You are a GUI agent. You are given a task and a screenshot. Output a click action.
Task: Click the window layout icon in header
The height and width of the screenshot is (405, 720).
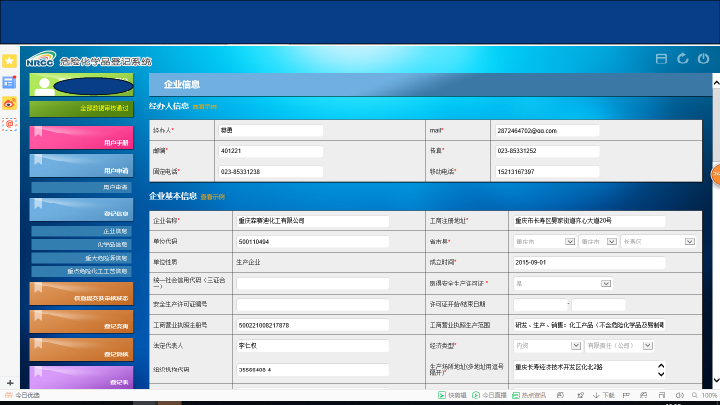tap(661, 59)
